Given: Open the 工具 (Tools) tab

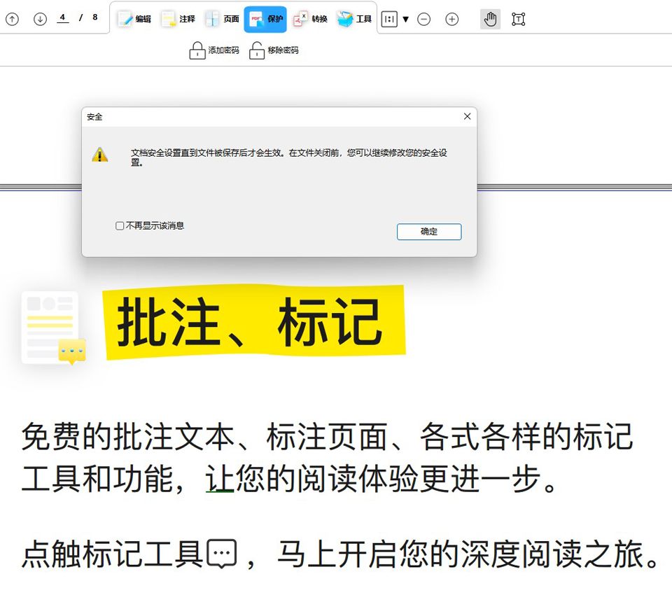Looking at the screenshot, I should [x=354, y=19].
